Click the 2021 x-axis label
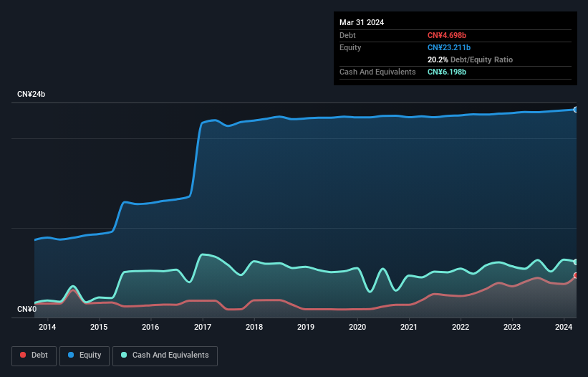 409,327
